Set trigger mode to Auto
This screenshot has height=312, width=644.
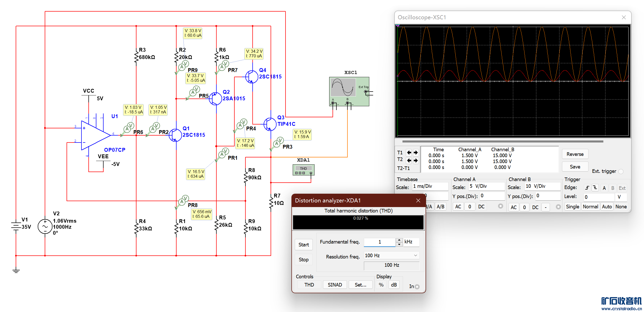[x=607, y=207]
